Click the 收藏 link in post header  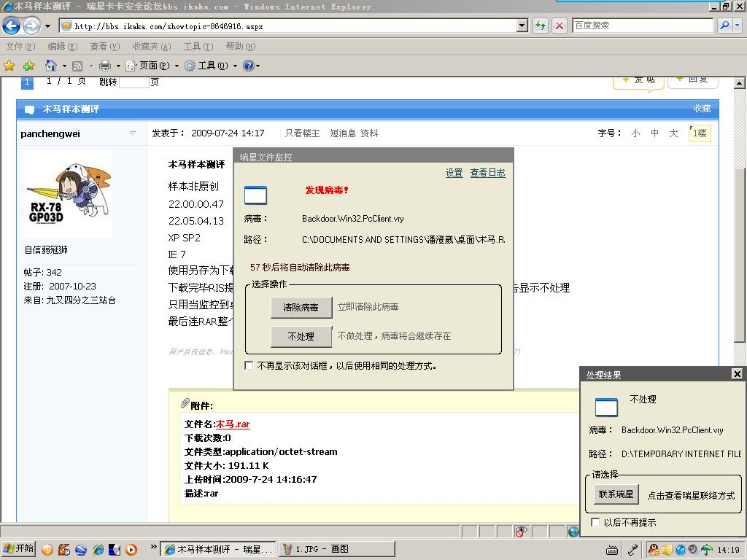[702, 109]
